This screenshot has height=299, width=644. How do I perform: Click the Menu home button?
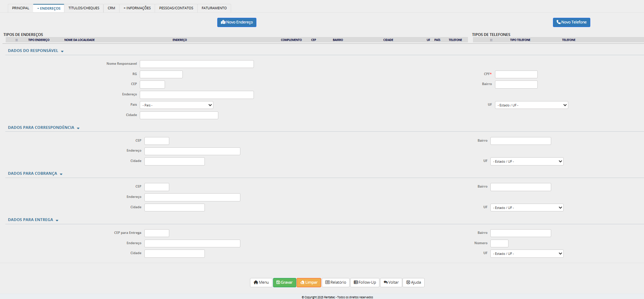coord(261,283)
